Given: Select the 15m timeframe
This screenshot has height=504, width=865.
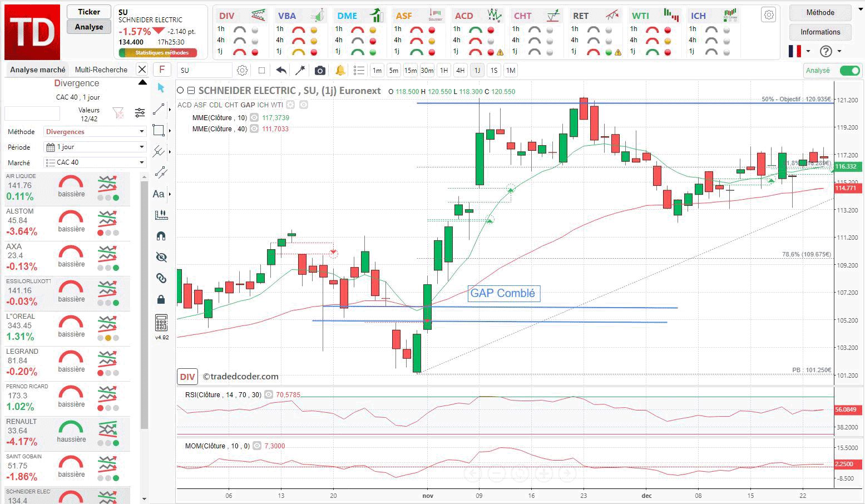Looking at the screenshot, I should [x=411, y=71].
